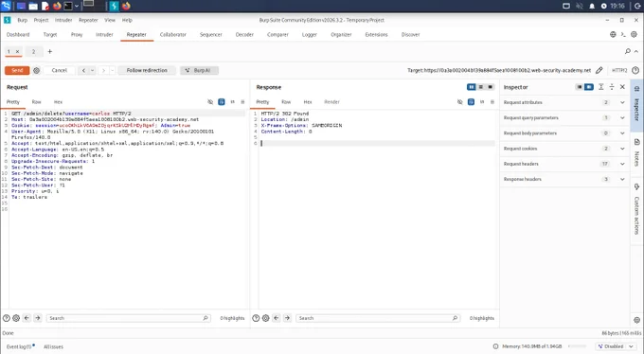Select side-by-side layout for the Request and Response panes
Viewport: 644px width, 354px height.
[x=471, y=87]
